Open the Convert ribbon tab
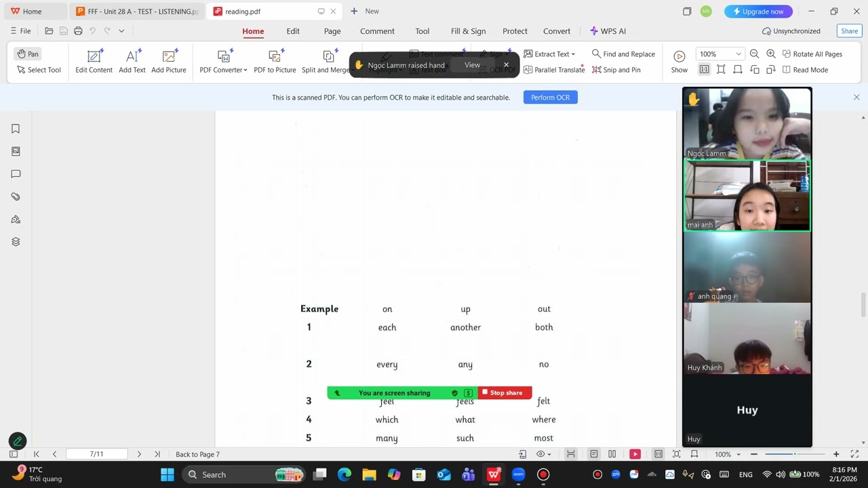868x488 pixels. (557, 31)
